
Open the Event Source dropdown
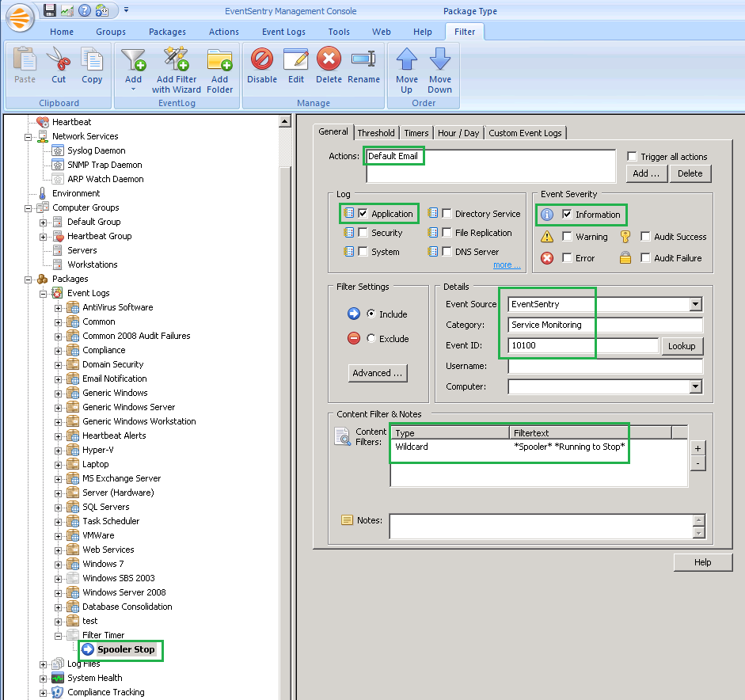click(x=696, y=304)
